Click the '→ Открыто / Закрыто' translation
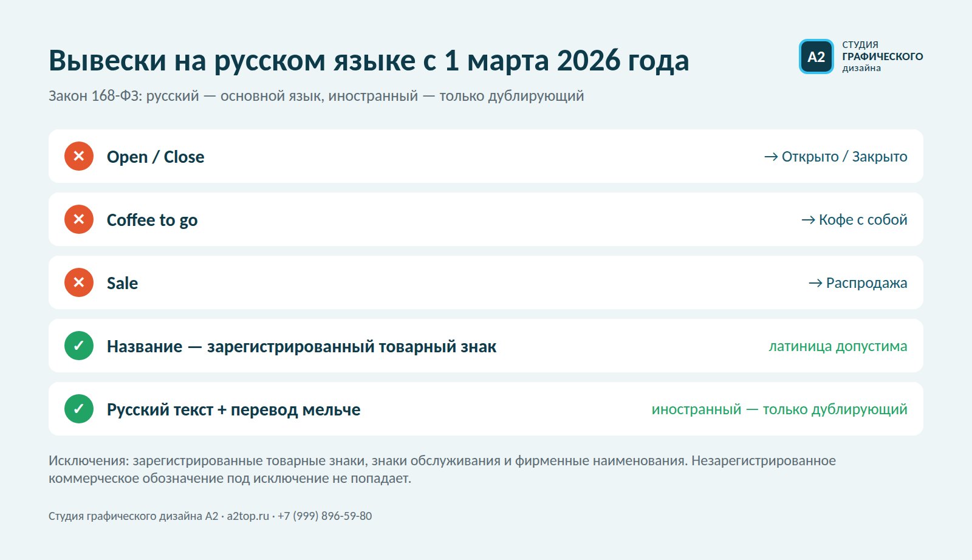Image resolution: width=972 pixels, height=560 pixels. (835, 157)
